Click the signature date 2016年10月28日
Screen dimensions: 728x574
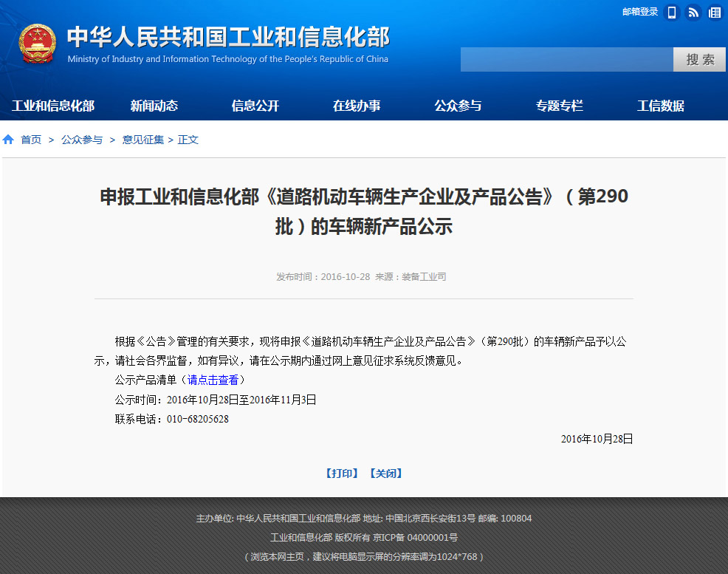[597, 439]
